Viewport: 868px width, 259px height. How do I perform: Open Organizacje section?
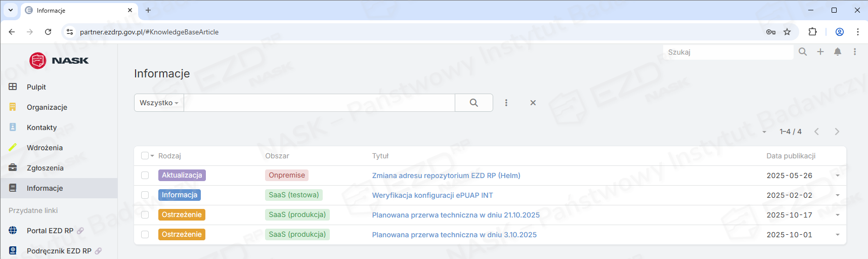tap(47, 107)
